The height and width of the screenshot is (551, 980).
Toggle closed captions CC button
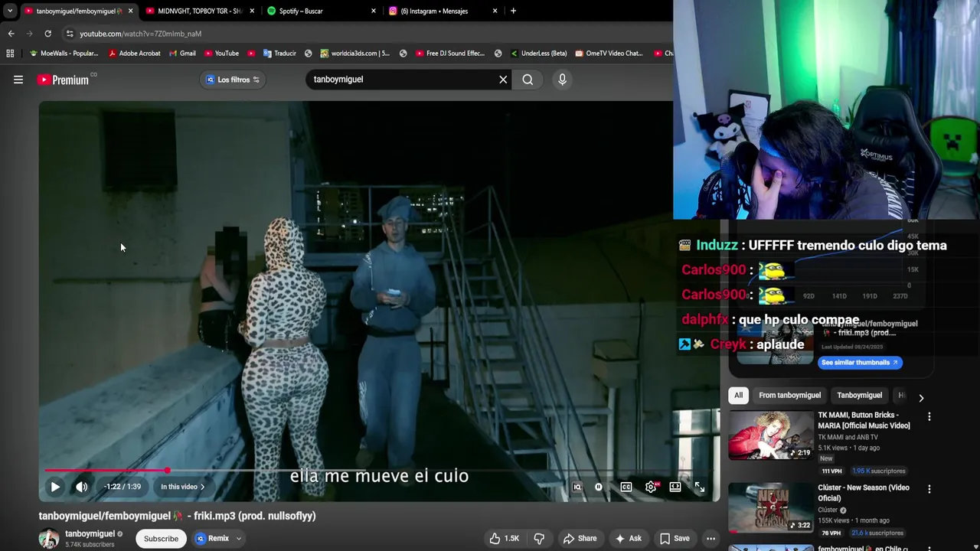(x=626, y=487)
